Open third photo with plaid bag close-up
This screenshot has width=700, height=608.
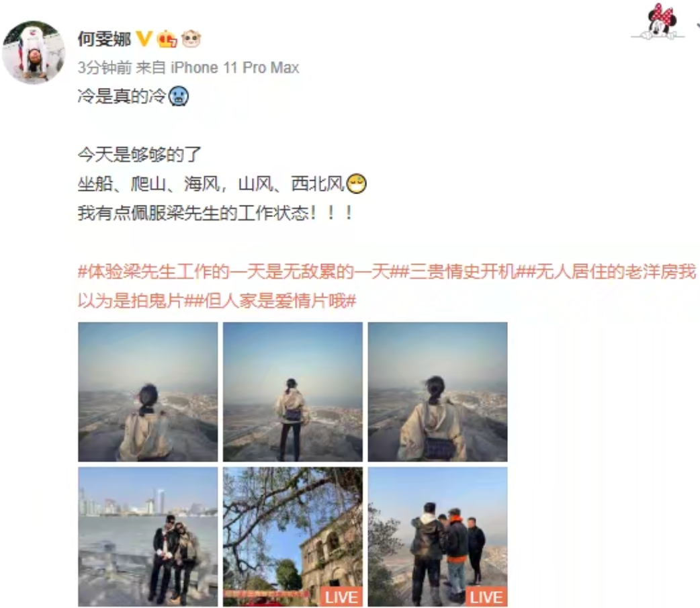[x=437, y=392]
